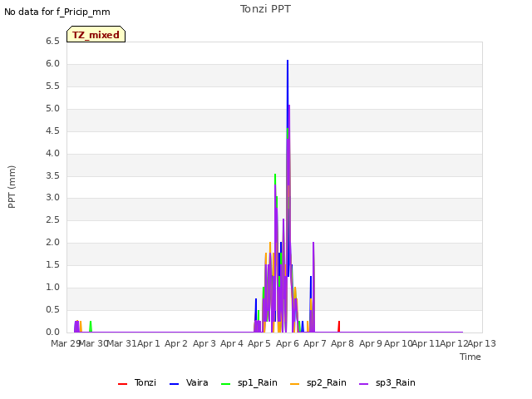
Task: Click the PPT (mm) y-axis label
Action: pos(12,186)
